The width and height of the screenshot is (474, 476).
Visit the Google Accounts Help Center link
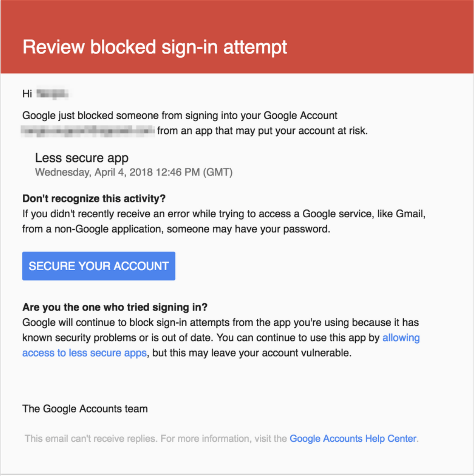click(353, 439)
